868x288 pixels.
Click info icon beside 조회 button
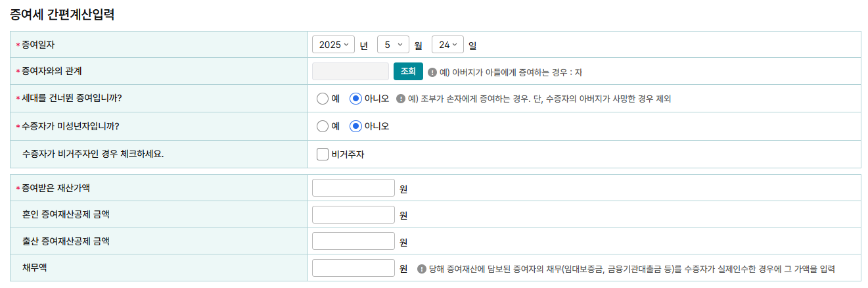[x=432, y=72]
